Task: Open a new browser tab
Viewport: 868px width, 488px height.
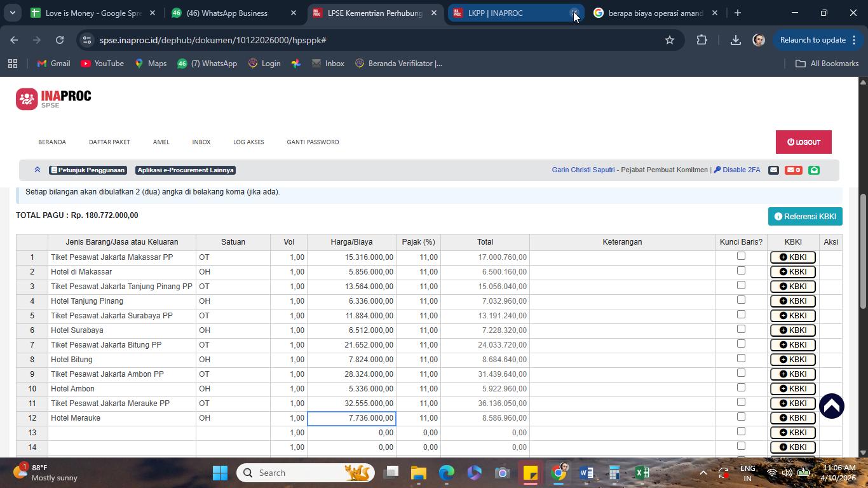Action: tap(737, 13)
